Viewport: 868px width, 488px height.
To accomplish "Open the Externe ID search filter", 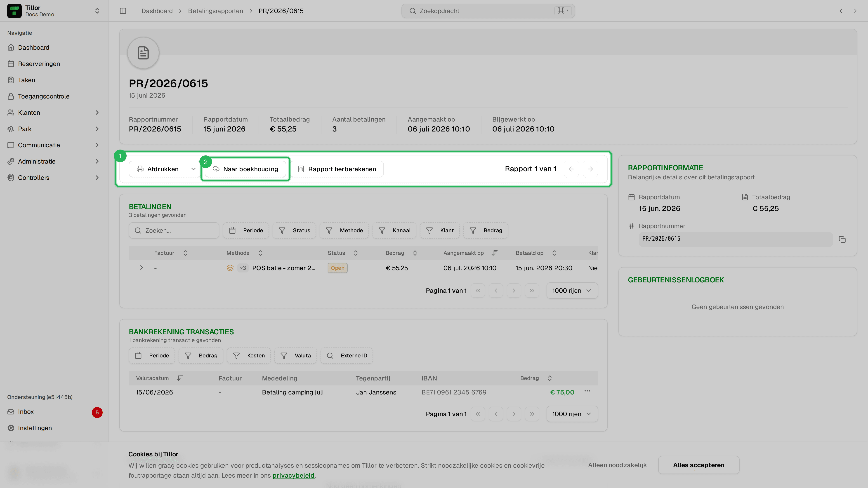I will 347,356.
